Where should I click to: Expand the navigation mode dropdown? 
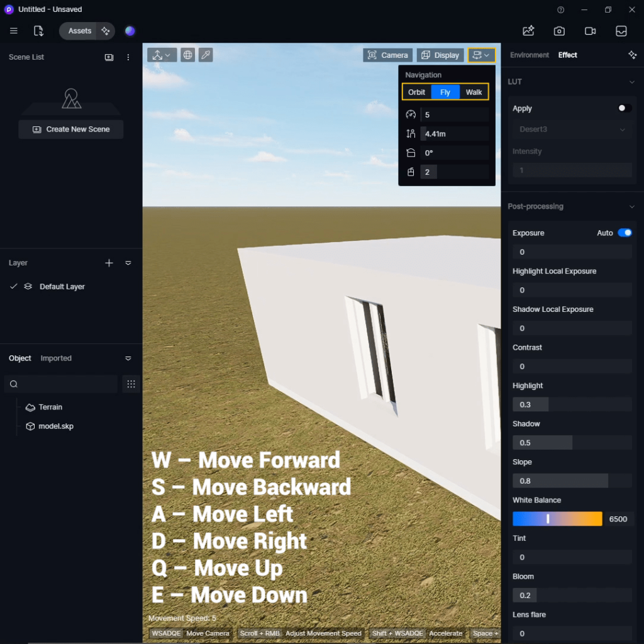click(x=482, y=55)
